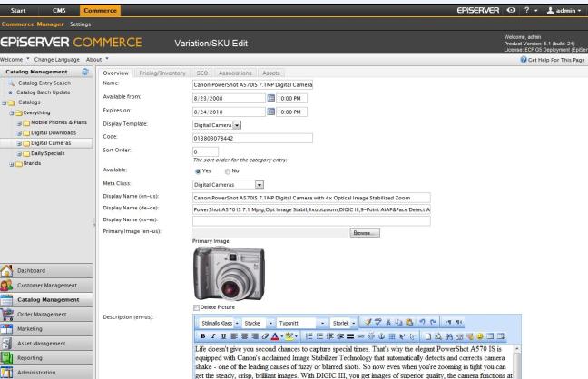The image size is (588, 379).
Task: Click the Browse button for Primary Image
Action: 364,232
